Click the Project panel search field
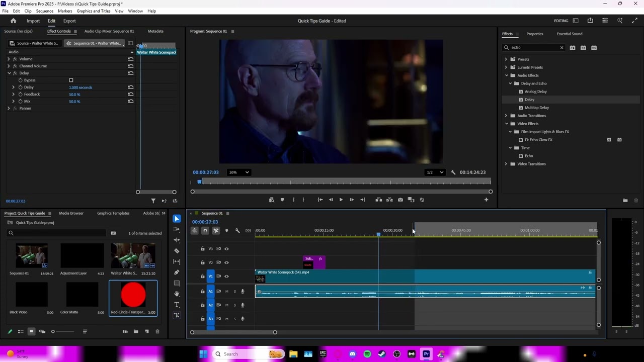 point(56,233)
